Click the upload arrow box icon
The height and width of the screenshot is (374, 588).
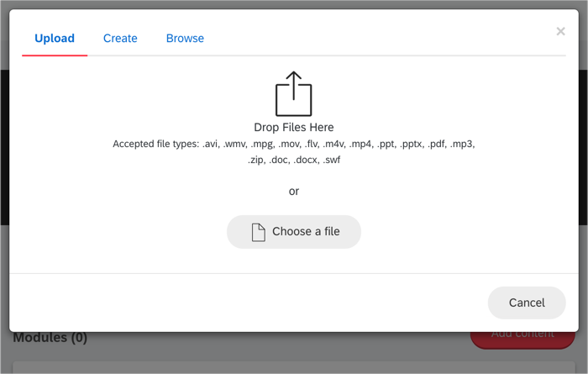click(294, 94)
